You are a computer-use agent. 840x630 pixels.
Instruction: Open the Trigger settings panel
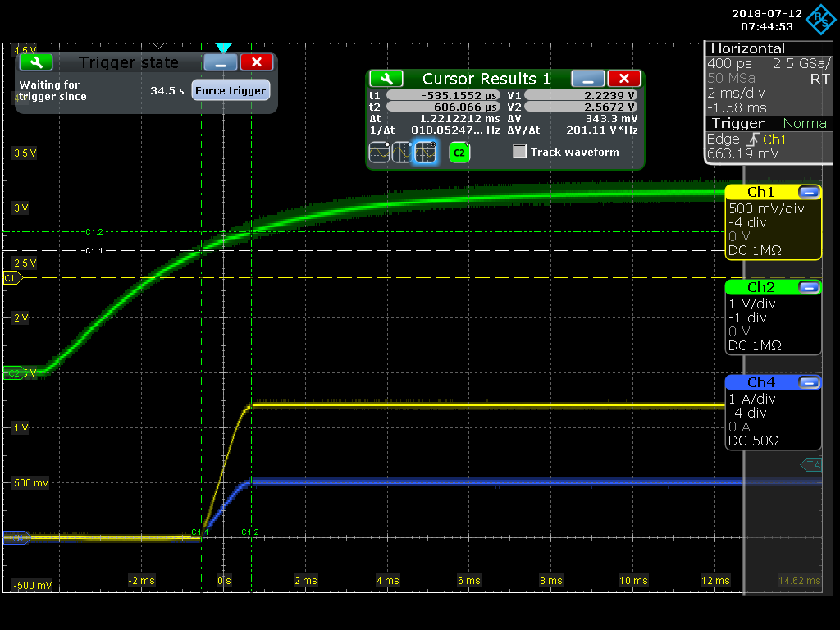coord(768,139)
